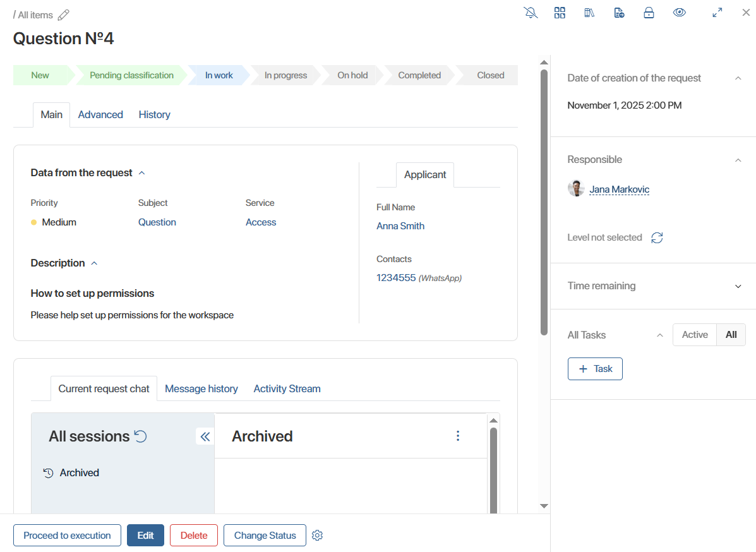Toggle the eye watch icon in header
756x552 pixels.
(679, 13)
